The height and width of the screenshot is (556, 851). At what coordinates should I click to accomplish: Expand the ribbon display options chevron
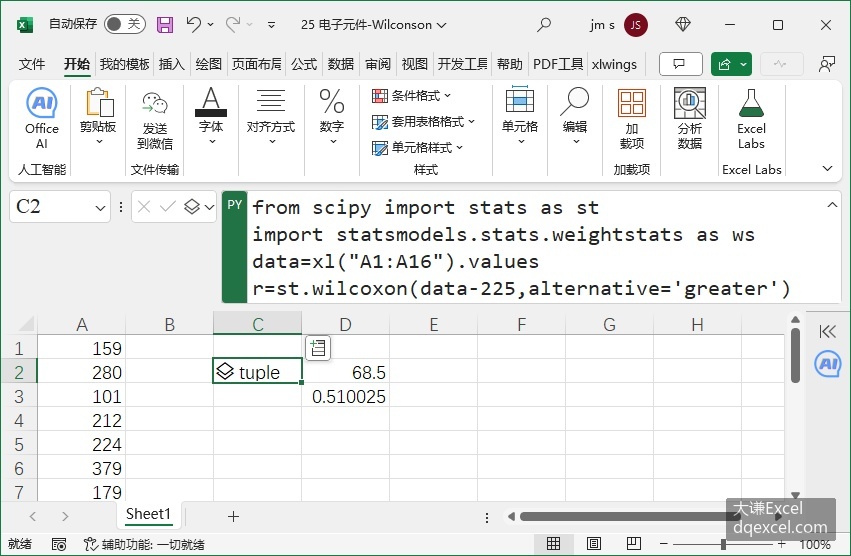click(x=827, y=168)
